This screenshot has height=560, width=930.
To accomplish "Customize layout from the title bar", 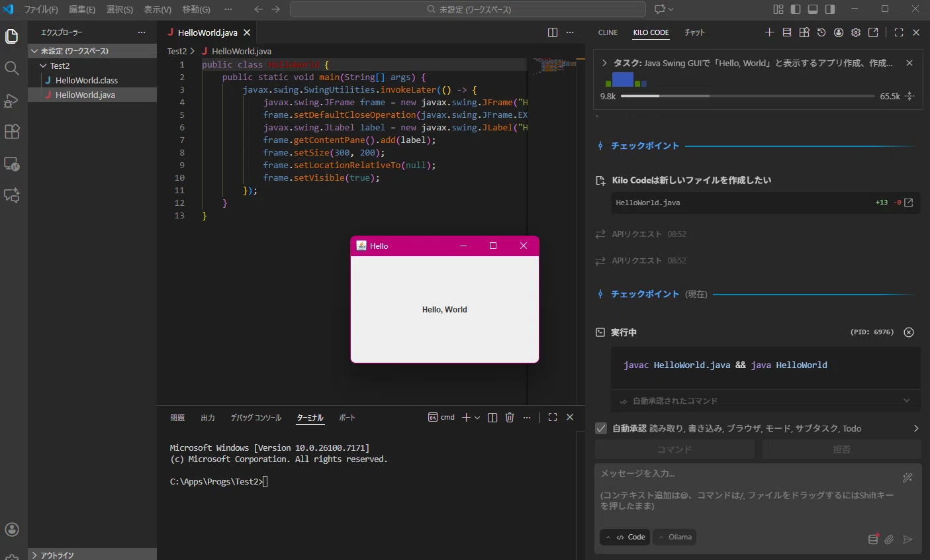I will click(x=778, y=9).
